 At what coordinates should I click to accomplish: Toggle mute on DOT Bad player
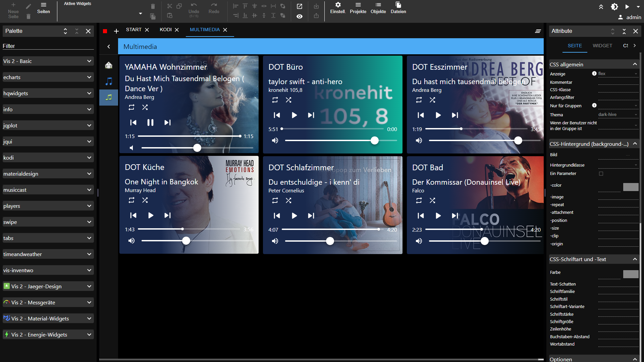tap(418, 241)
